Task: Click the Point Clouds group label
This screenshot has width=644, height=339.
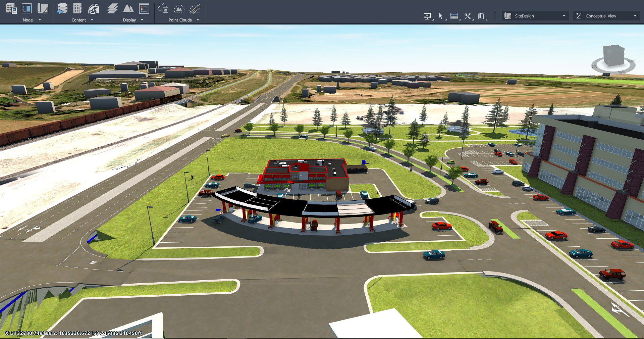Action: point(180,20)
